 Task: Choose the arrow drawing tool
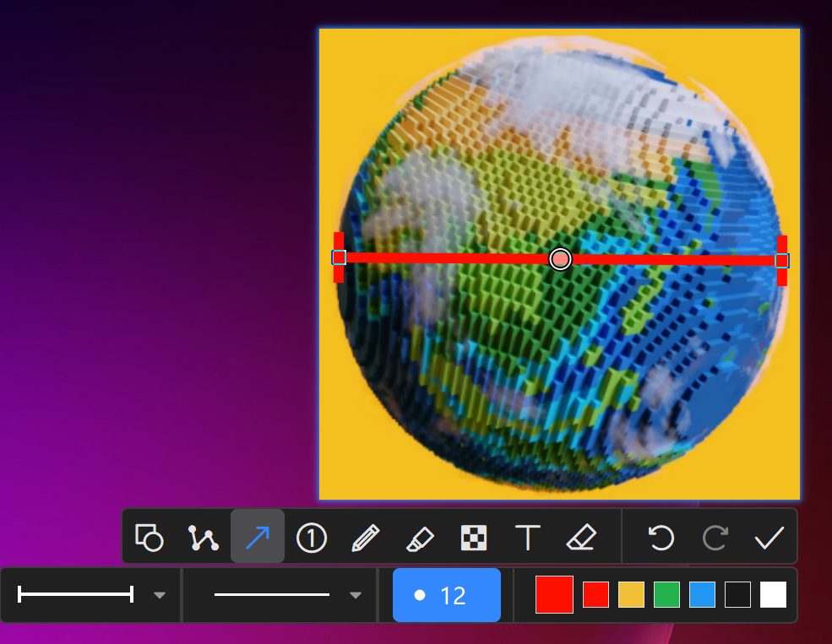258,537
